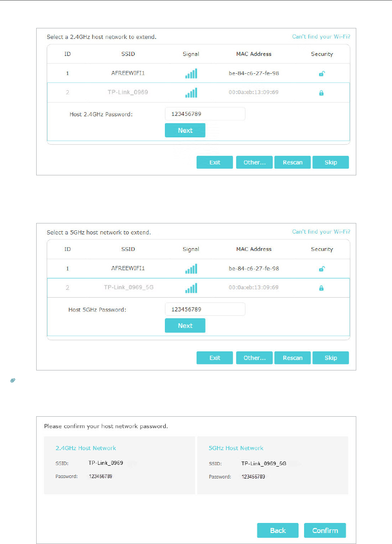This screenshot has height=544, width=392.
Task: Click SSID column header in 5GHz table
Action: click(128, 249)
